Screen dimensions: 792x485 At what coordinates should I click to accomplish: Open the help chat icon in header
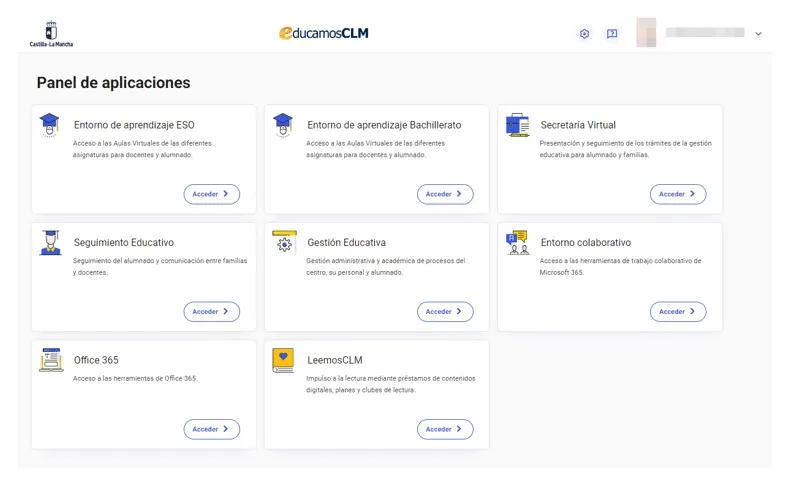[612, 34]
